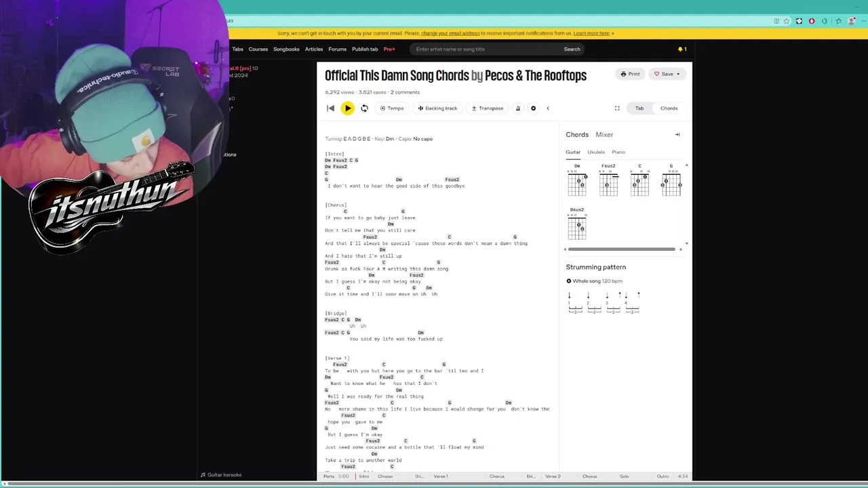Open the Courses menu
Screen dimensions: 868x488
pyautogui.click(x=258, y=49)
